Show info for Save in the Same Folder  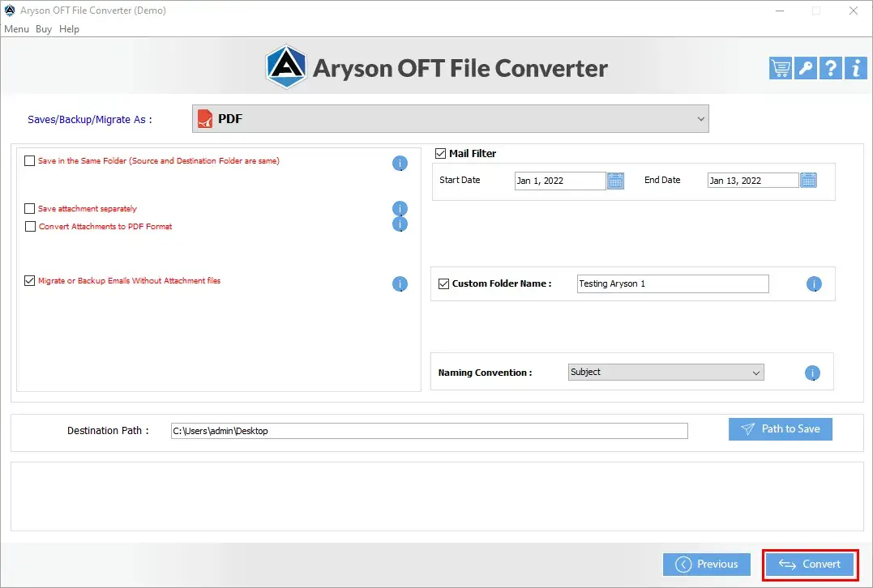[x=400, y=163]
